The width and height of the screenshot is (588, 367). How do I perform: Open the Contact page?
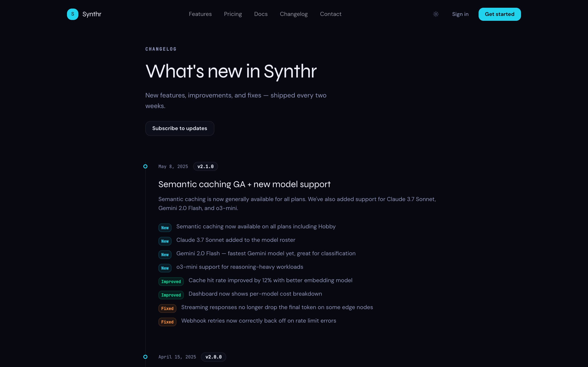[331, 14]
